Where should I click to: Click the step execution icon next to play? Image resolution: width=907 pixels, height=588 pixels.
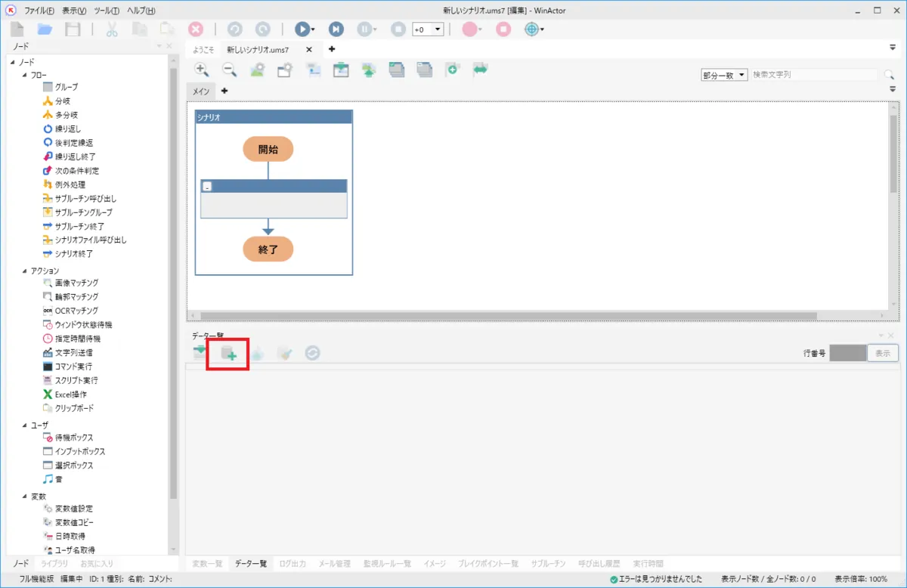336,29
